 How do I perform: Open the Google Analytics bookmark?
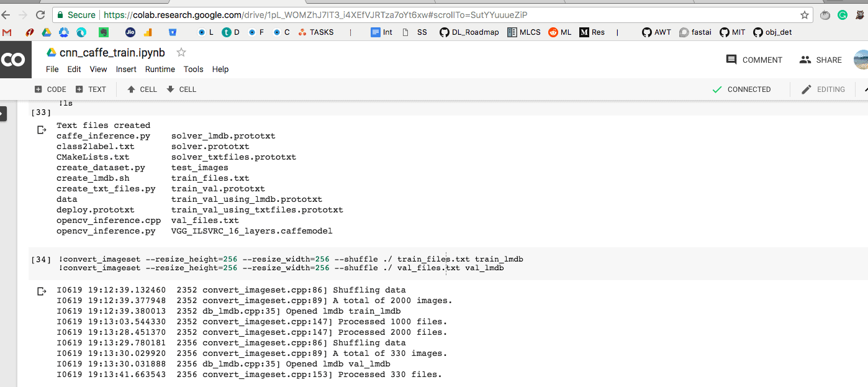(x=148, y=32)
